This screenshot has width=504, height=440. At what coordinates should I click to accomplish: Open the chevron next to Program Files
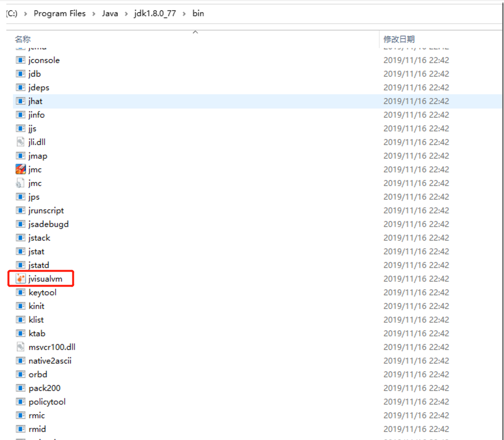tap(94, 13)
